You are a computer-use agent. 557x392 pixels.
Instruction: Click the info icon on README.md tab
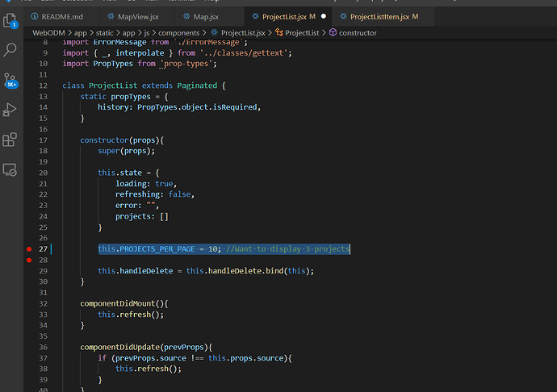[33, 16]
